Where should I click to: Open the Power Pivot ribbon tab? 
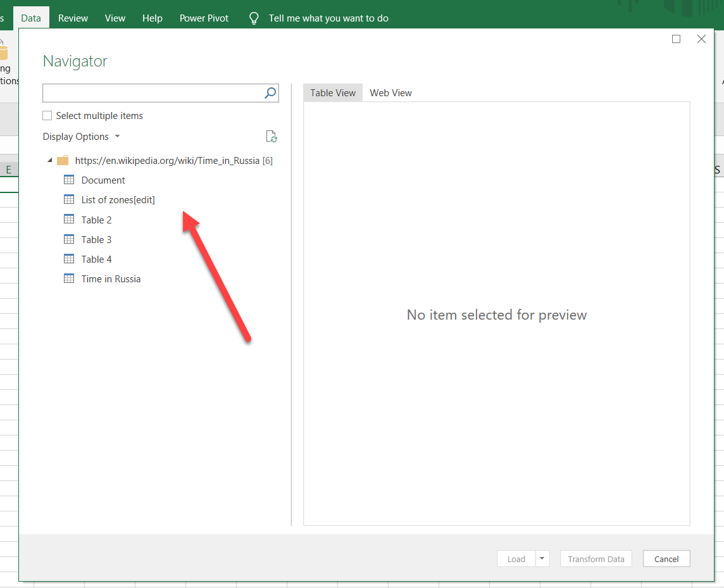coord(204,18)
